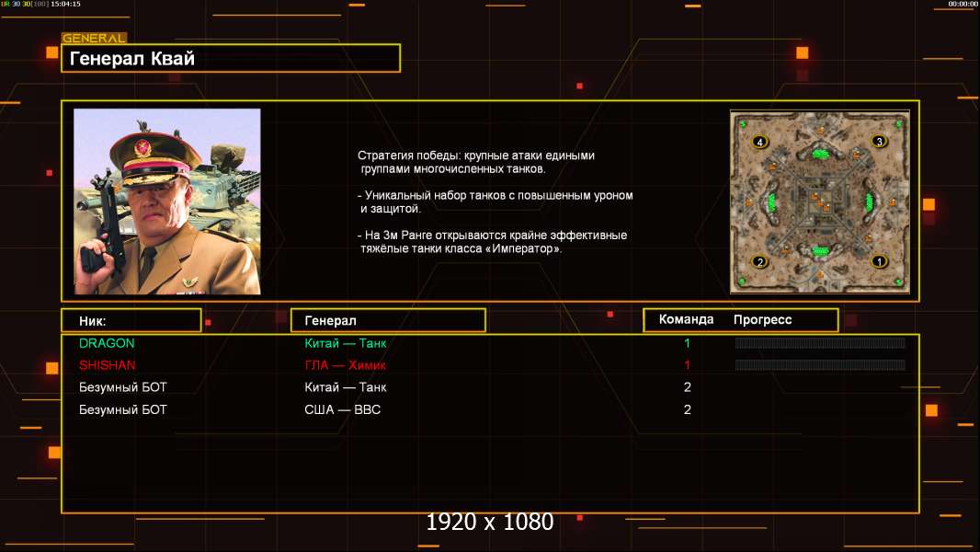Click team number 1 in DRAGON's row
The image size is (980, 552).
pyautogui.click(x=687, y=343)
